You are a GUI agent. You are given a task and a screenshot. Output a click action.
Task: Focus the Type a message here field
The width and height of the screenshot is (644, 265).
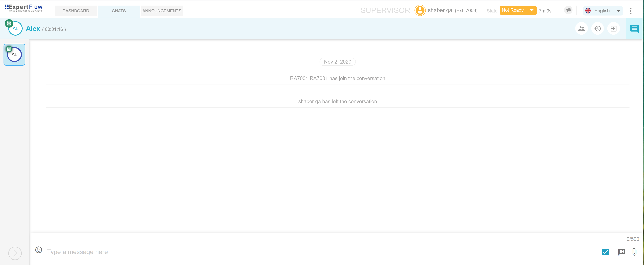[x=300, y=252]
